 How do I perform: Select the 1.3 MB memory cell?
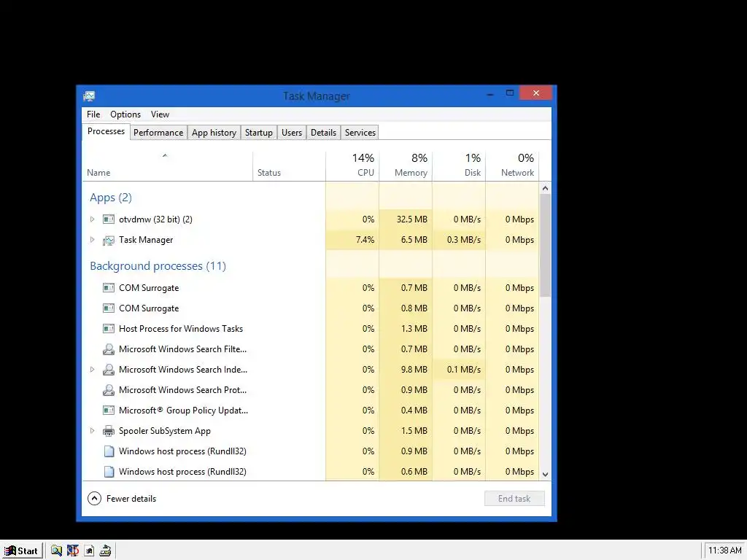(406, 329)
